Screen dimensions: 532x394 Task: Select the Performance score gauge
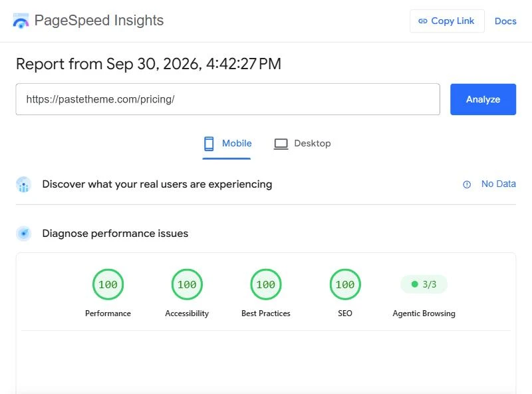pyautogui.click(x=108, y=284)
